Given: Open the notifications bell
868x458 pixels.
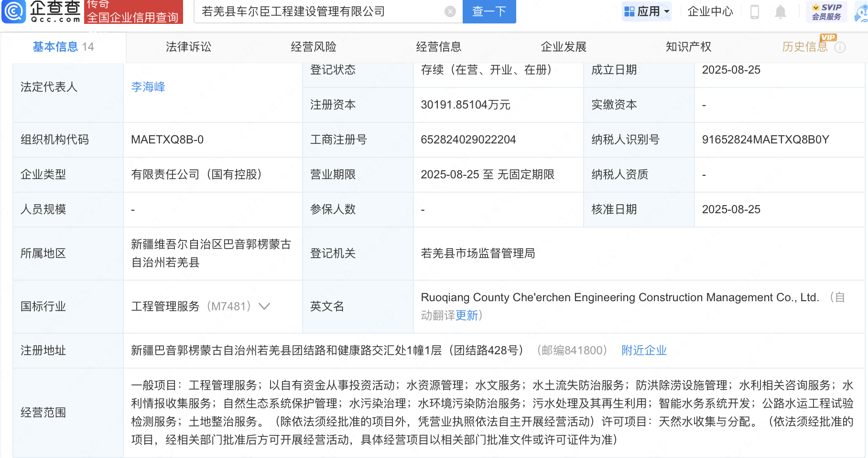Looking at the screenshot, I should coord(780,11).
